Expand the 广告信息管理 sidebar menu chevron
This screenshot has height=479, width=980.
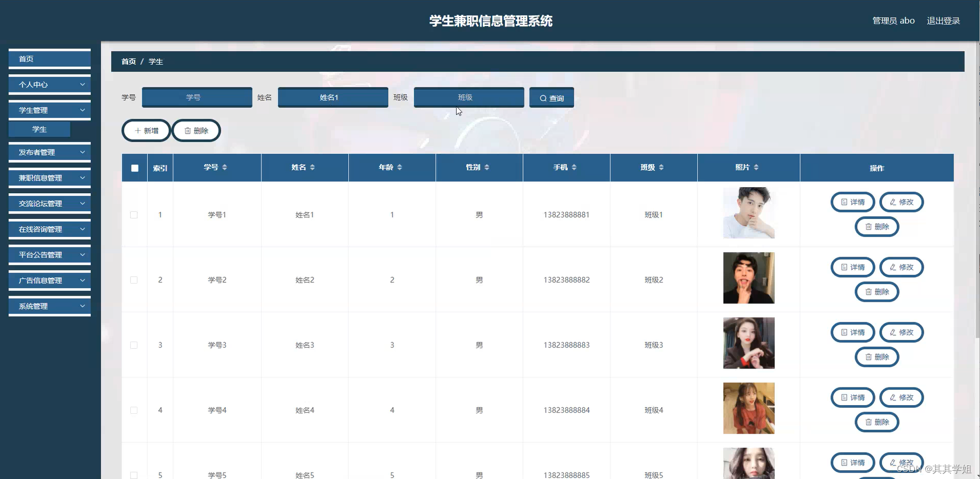coord(83,280)
